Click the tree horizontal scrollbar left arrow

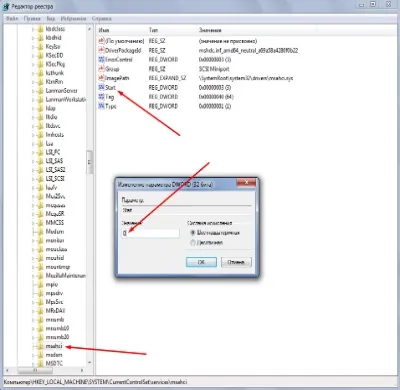click(x=7, y=370)
